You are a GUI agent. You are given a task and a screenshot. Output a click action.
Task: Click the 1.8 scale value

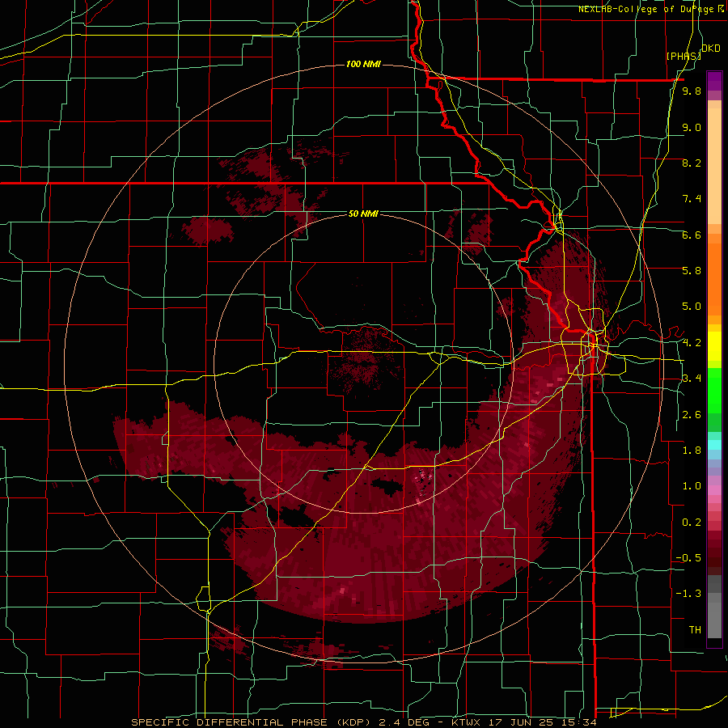click(692, 451)
